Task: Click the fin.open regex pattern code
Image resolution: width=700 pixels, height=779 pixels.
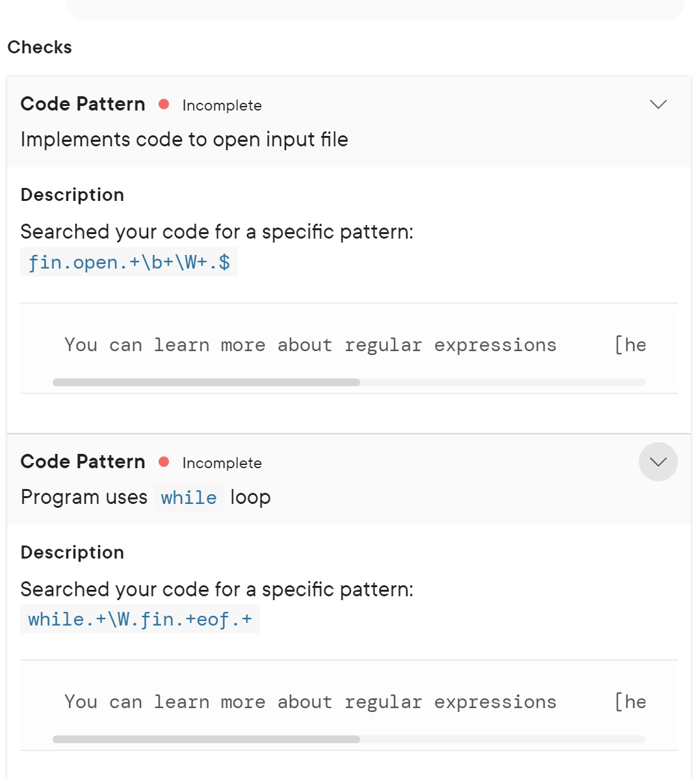Action: (129, 262)
